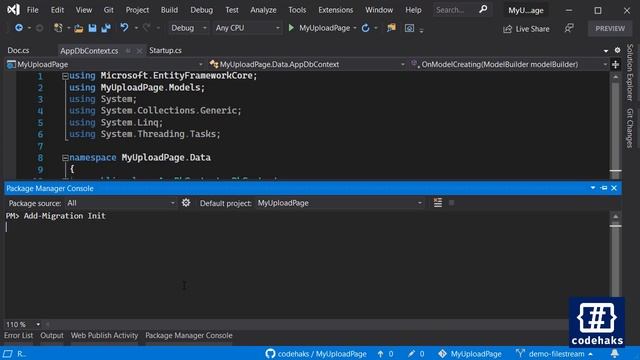640x360 pixels.
Task: Click the unpushed commits up-arrow indicator
Action: point(385,353)
